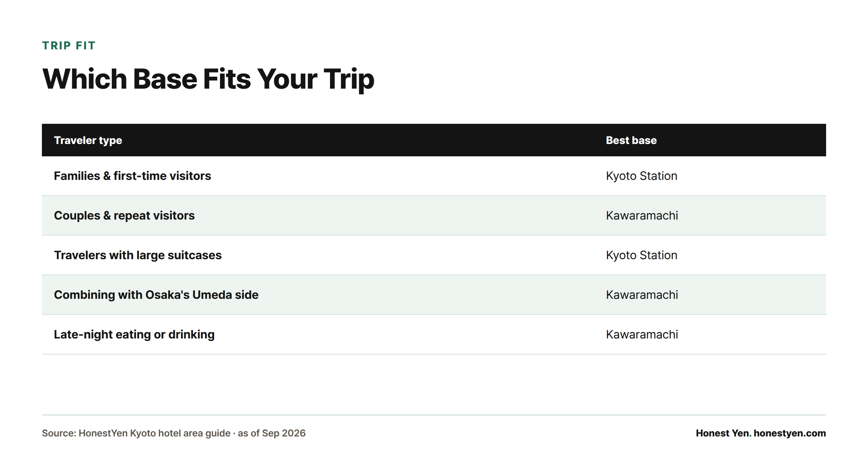Select the 'Couples & repeat visitors' row

[434, 215]
